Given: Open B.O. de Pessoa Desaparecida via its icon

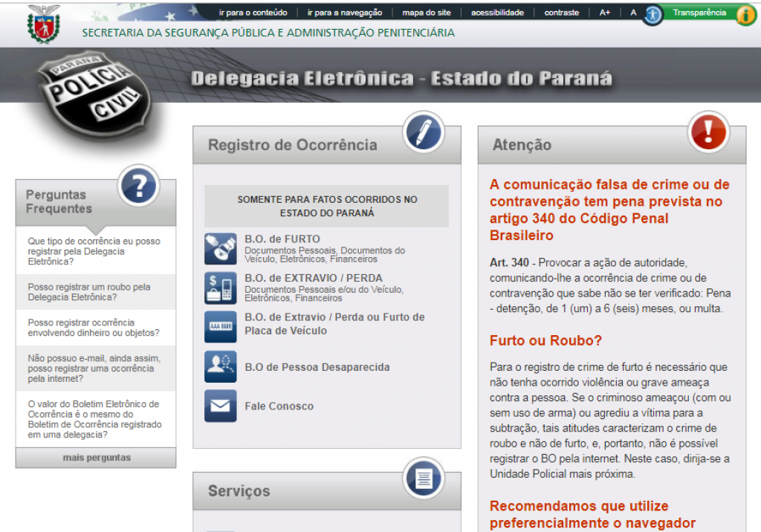Looking at the screenshot, I should 220,366.
